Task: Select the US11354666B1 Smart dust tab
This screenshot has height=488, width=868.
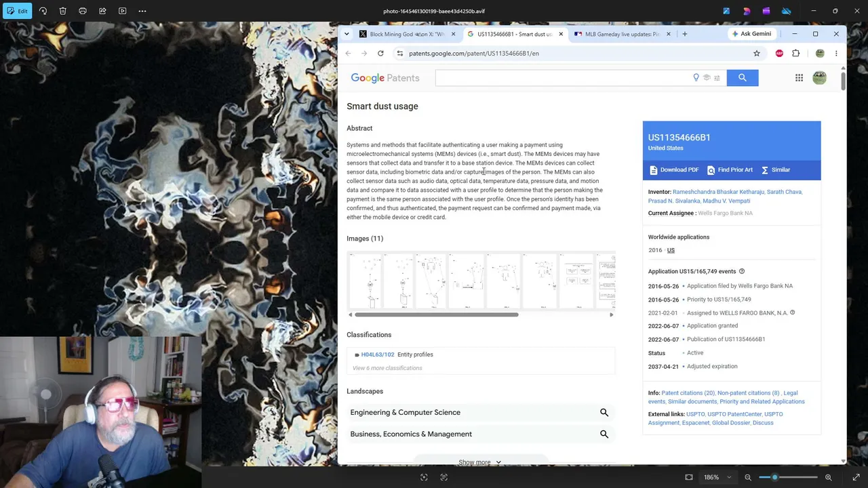Action: click(515, 34)
